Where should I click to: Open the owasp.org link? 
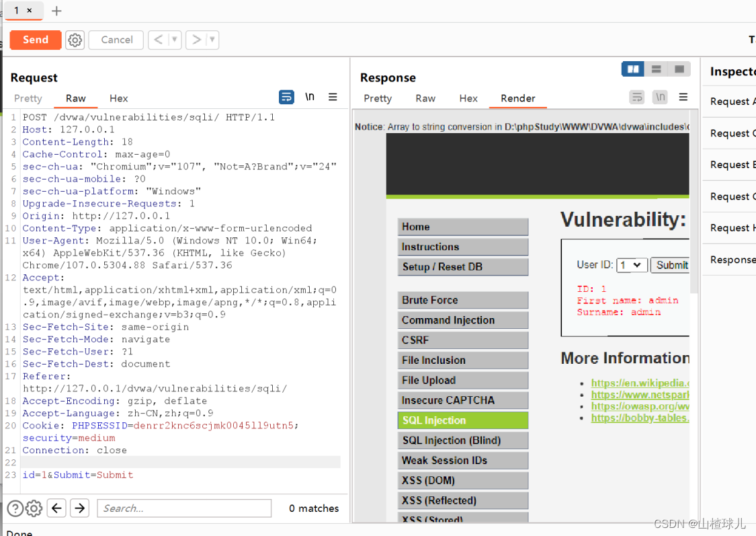(640, 406)
